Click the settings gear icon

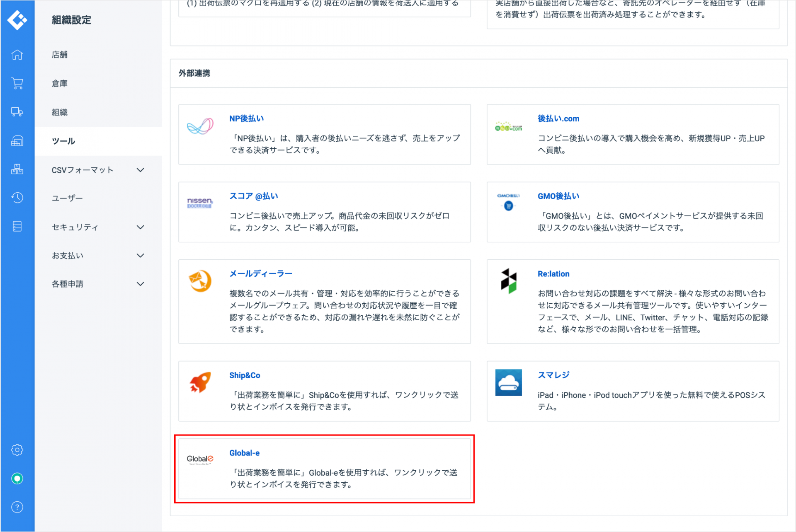[x=17, y=450]
